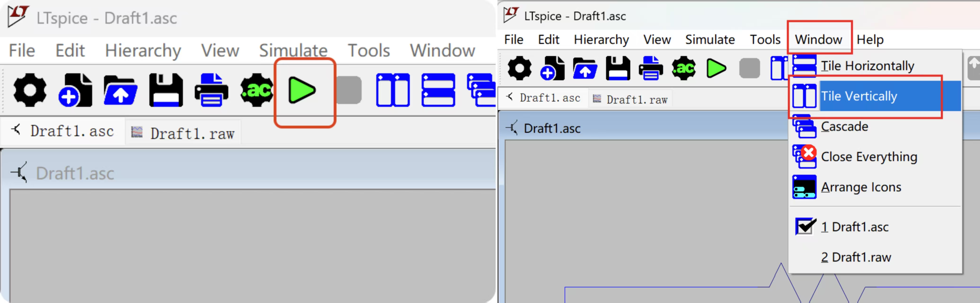
Task: Open Hierarchy menu in right window
Action: (601, 40)
